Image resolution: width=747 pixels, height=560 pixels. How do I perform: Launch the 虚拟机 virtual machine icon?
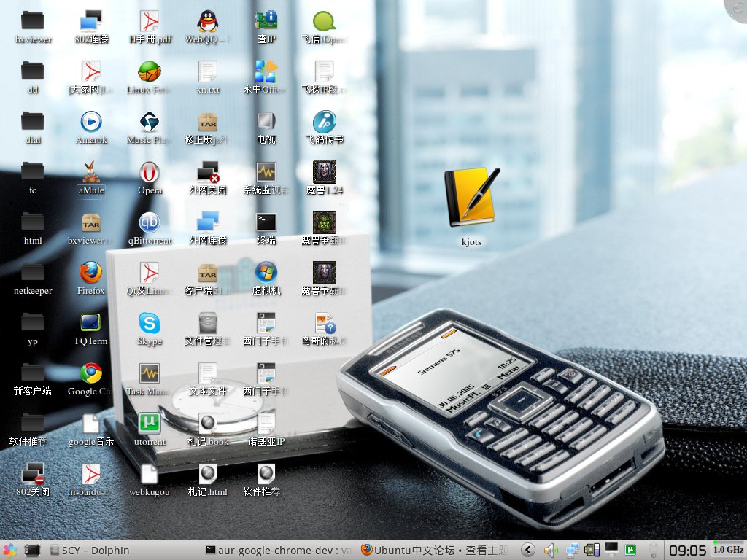266,273
